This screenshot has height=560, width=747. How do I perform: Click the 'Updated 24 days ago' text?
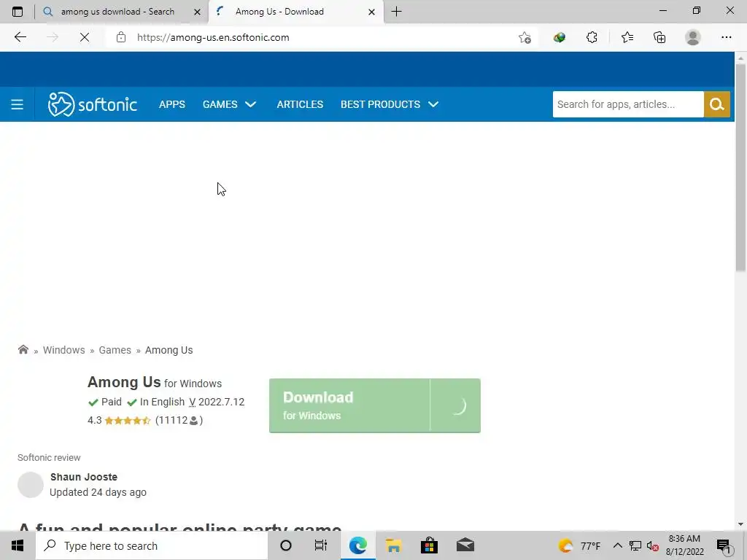98,492
